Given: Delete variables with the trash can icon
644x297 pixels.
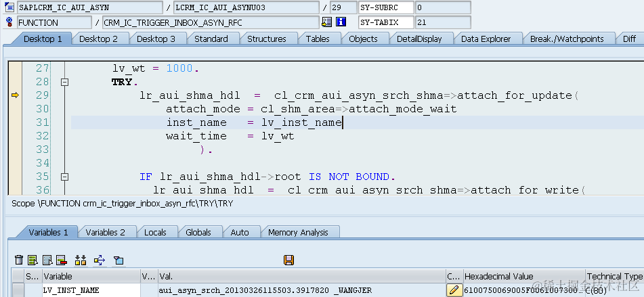Looking at the screenshot, I should pyautogui.click(x=19, y=260).
